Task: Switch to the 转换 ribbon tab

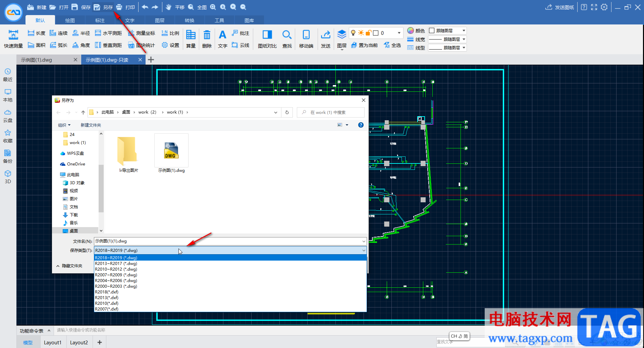Action: click(189, 20)
